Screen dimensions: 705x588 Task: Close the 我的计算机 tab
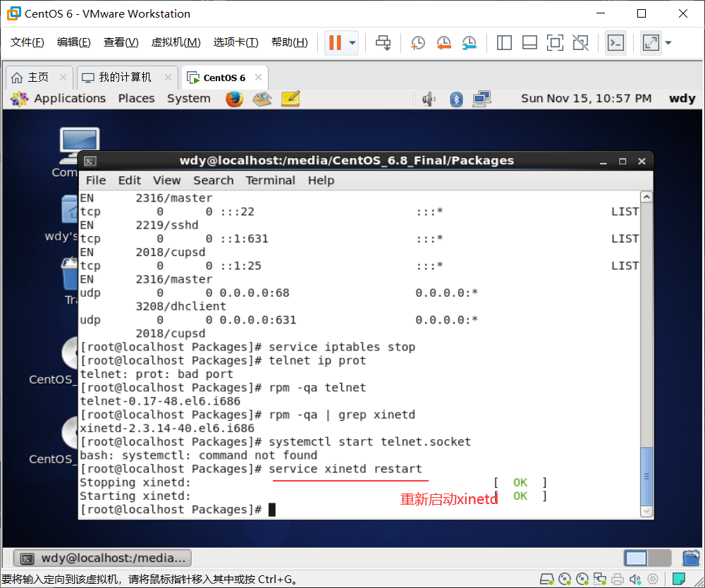coord(168,78)
